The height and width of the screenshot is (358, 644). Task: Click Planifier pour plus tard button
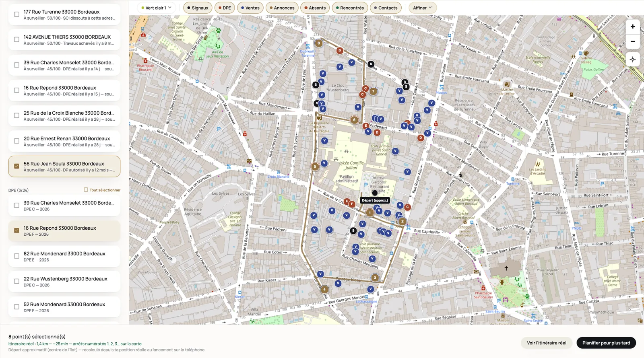(x=606, y=343)
